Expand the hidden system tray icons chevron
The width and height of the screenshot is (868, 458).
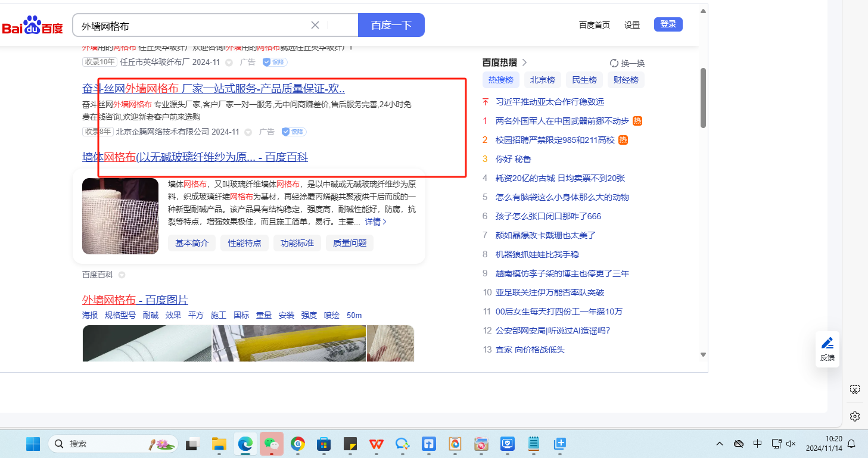(720, 444)
